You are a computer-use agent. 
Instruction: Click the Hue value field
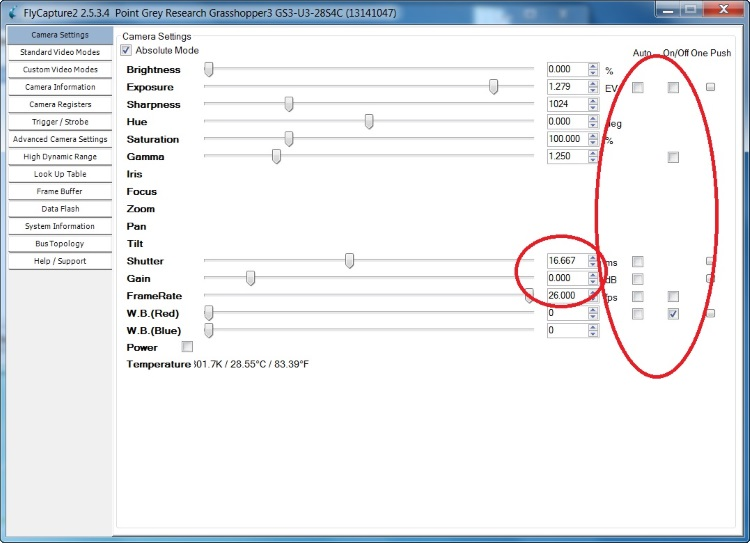click(567, 122)
